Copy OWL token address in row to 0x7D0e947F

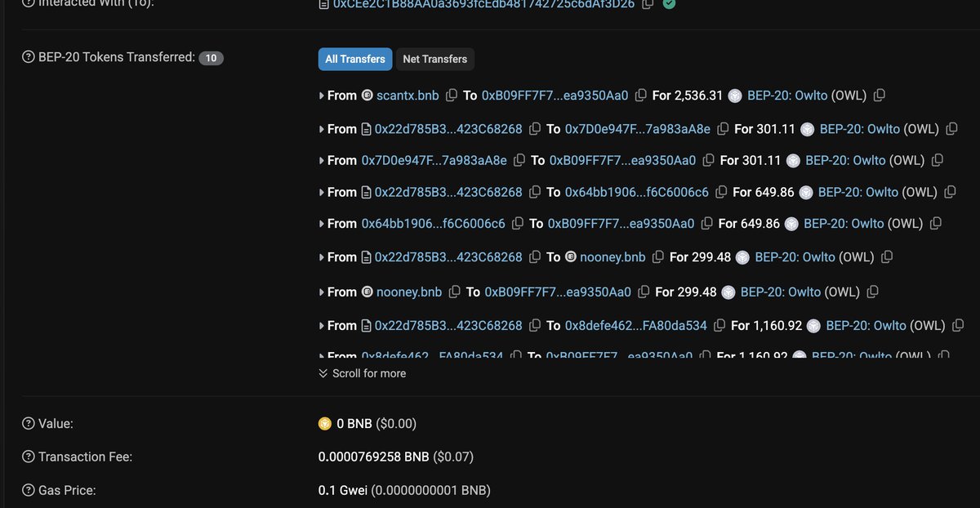click(x=951, y=129)
